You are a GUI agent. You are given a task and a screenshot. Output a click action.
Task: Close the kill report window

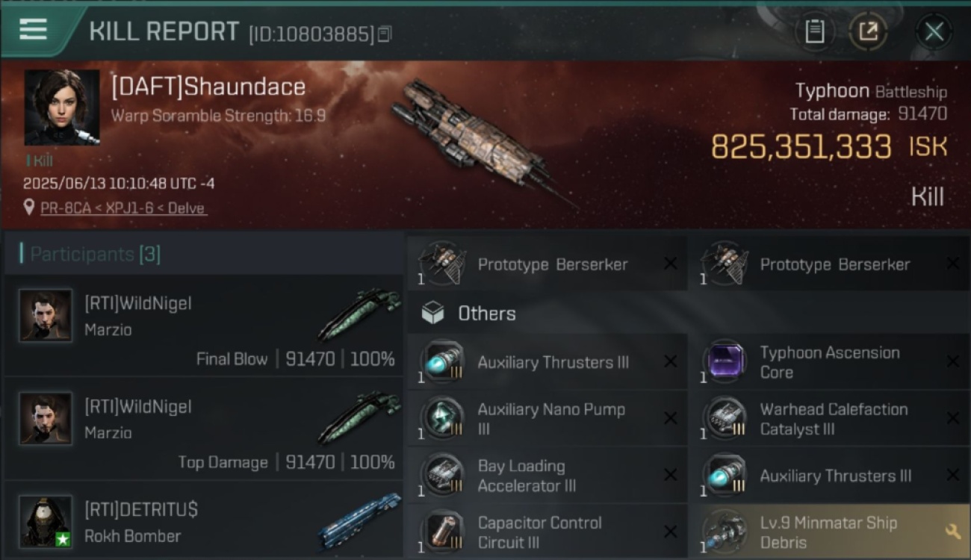click(x=934, y=31)
